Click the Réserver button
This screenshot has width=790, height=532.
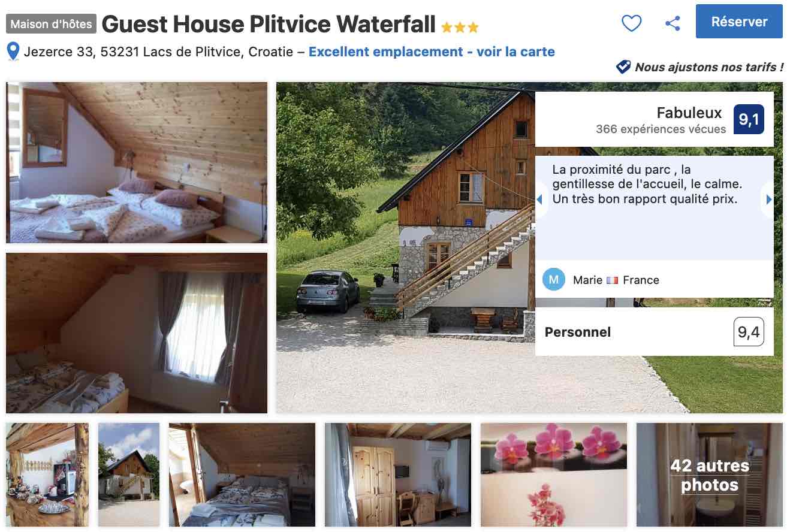[739, 22]
